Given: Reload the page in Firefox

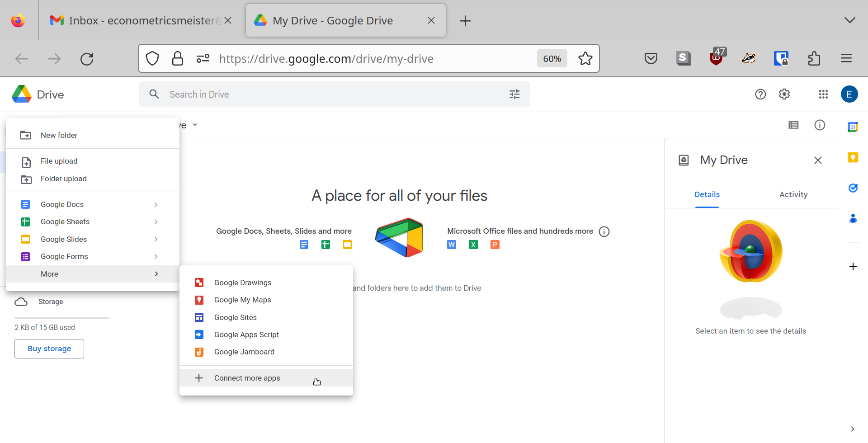Looking at the screenshot, I should coord(87,59).
